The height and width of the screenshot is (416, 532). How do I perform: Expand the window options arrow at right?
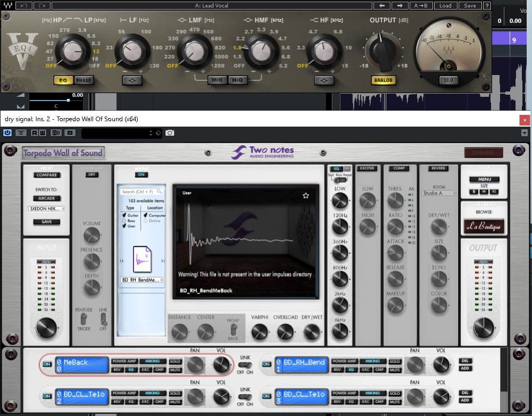pos(524,132)
